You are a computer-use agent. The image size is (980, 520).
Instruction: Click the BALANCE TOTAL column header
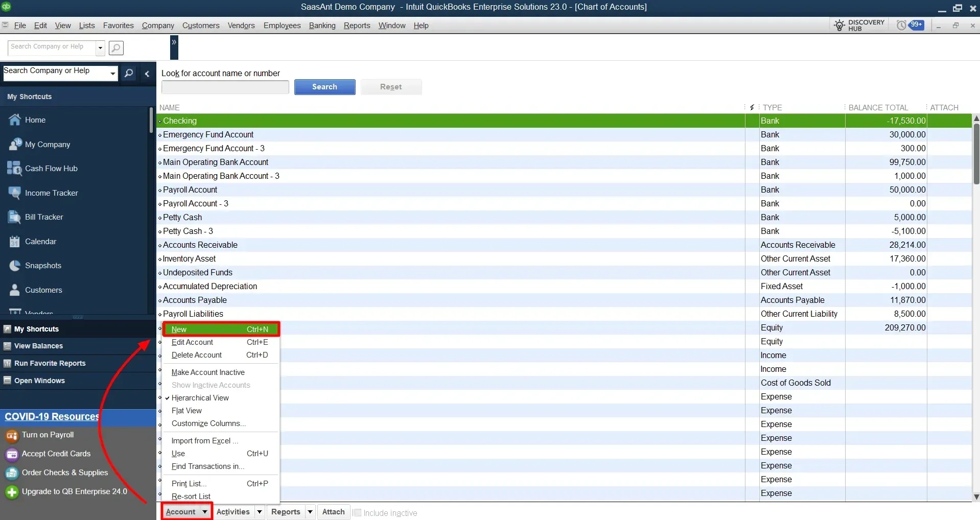pos(878,108)
